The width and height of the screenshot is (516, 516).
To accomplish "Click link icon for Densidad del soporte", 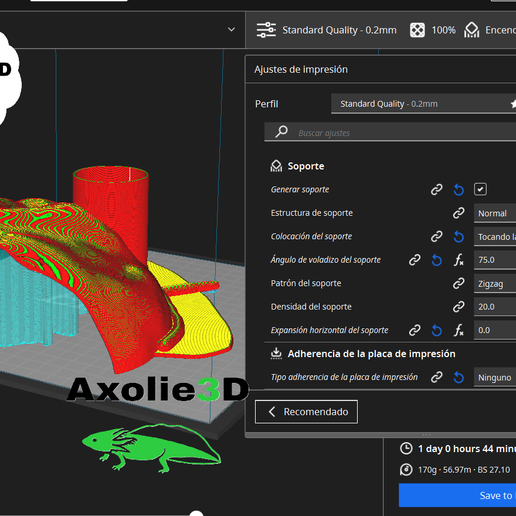I will click(x=458, y=307).
